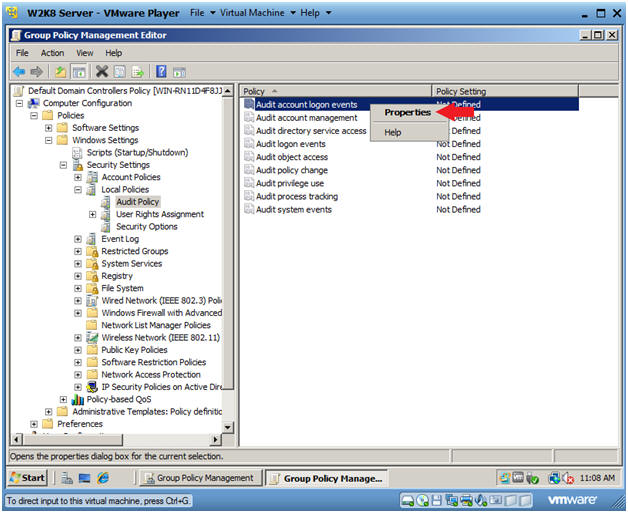Switch to Group Policy Management taskbar button
This screenshot has height=513, width=628.
[200, 478]
